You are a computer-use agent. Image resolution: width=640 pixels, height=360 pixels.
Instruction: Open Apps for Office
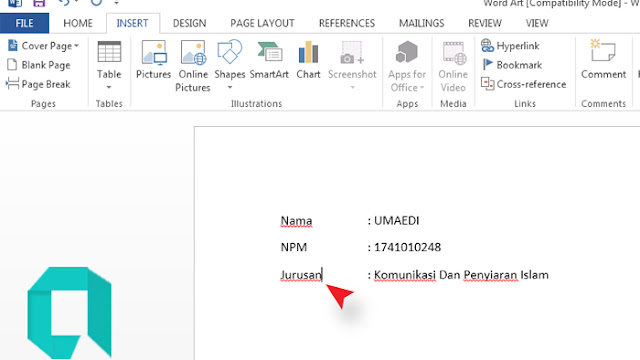[407, 66]
